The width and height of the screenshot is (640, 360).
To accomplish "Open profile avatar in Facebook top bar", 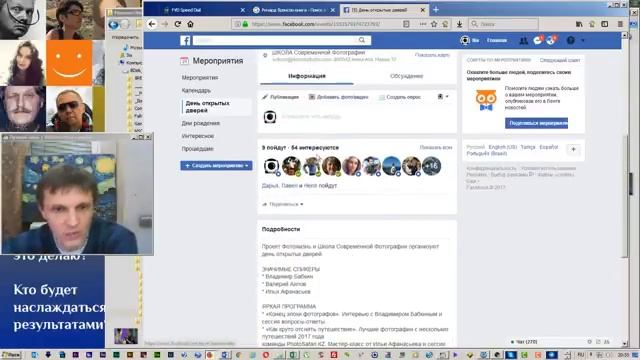I will pyautogui.click(x=465, y=40).
